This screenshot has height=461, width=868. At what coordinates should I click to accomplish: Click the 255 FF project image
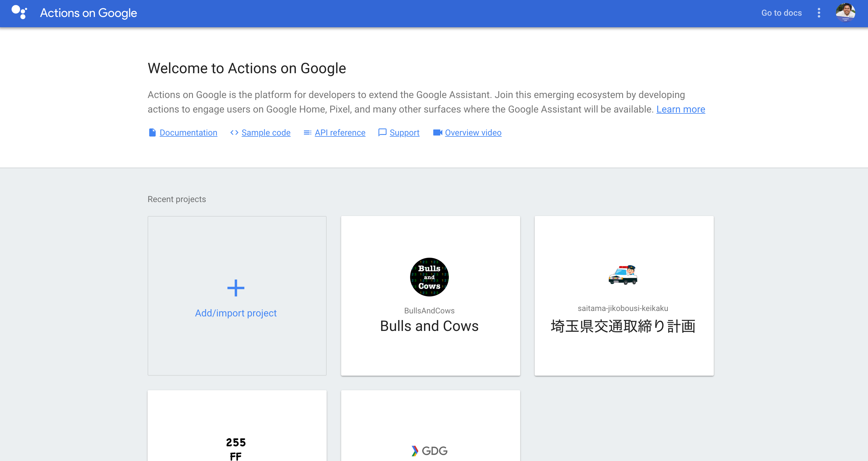click(x=236, y=449)
